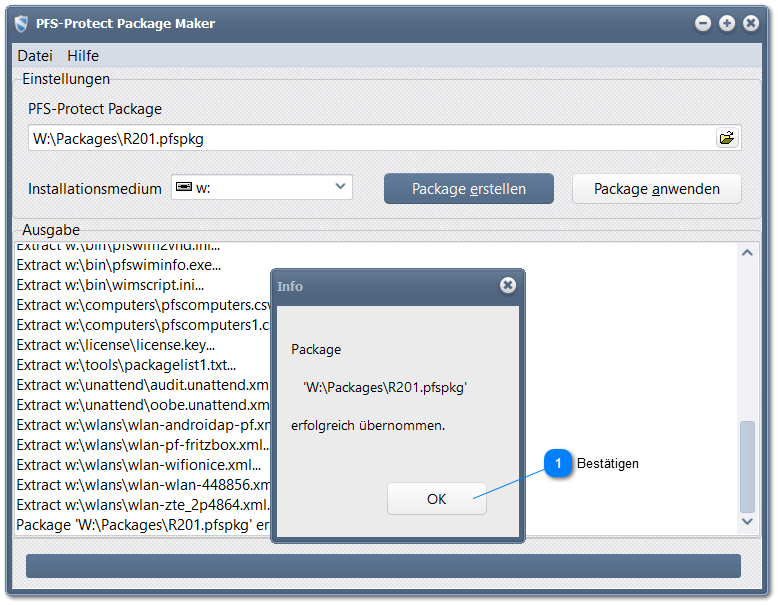
Task: Click the progress bar at the bottom
Action: click(x=383, y=566)
